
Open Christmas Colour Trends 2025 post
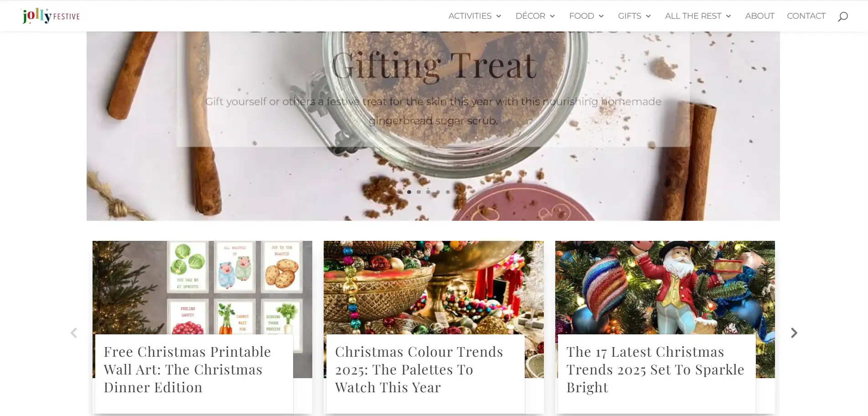pyautogui.click(x=419, y=369)
